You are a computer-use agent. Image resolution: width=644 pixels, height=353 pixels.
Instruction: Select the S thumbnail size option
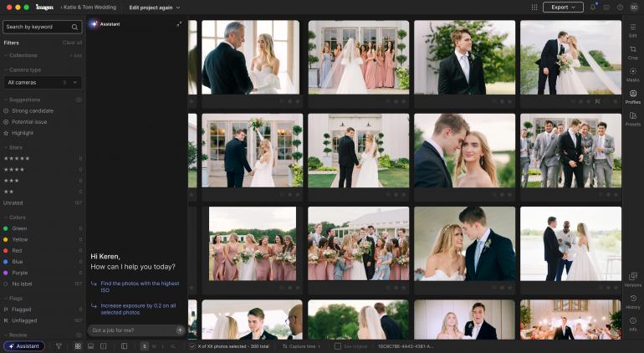tap(144, 346)
